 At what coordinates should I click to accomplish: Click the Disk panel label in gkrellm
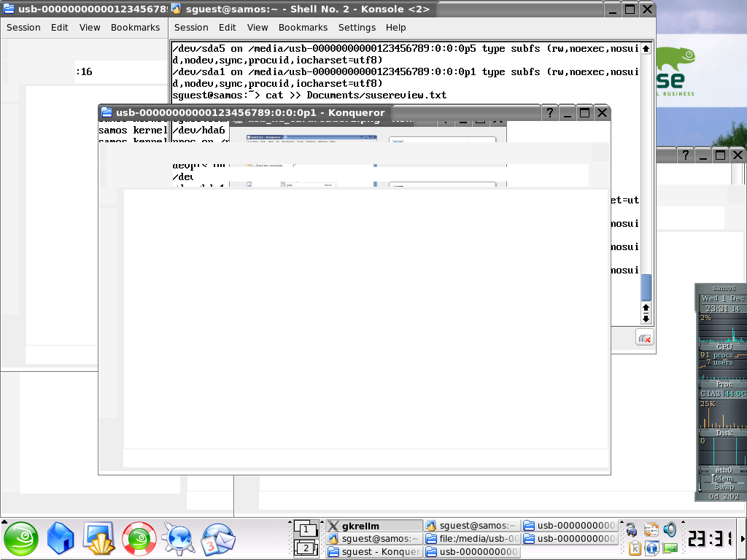[724, 433]
